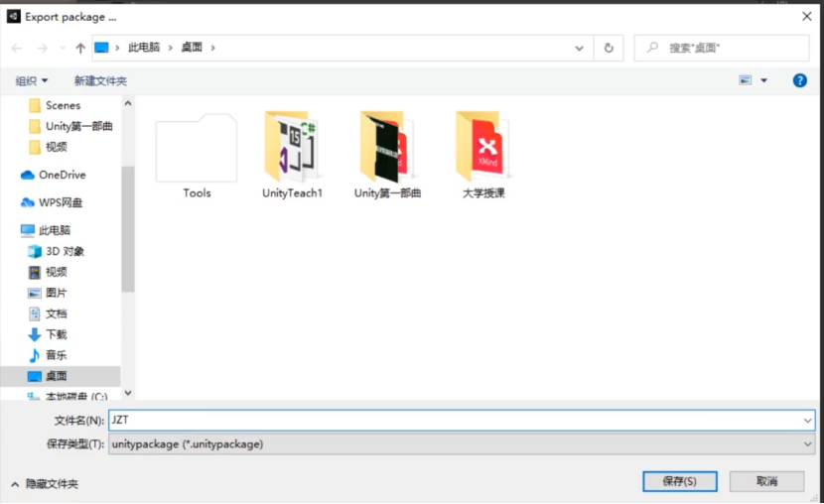The width and height of the screenshot is (824, 504).
Task: Click the Tools folder name label
Action: [x=197, y=193]
